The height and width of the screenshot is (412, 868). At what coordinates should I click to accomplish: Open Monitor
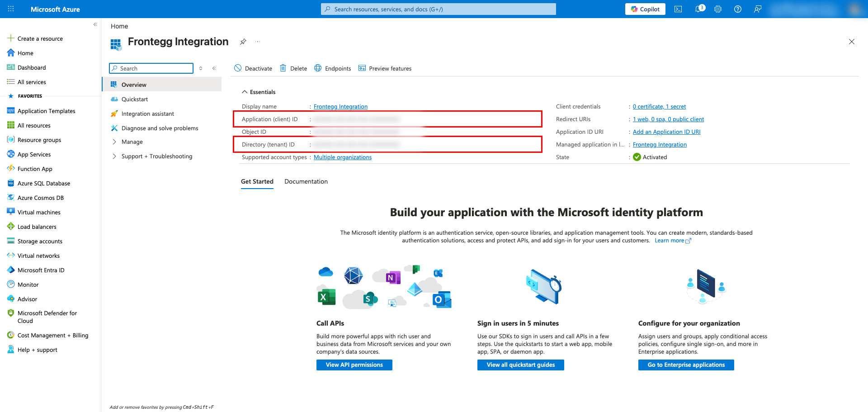[28, 284]
